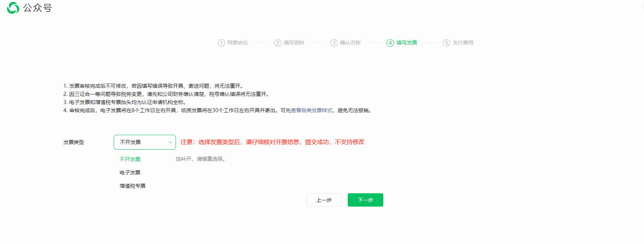Choose 电子发票 from the dropdown list

130,173
